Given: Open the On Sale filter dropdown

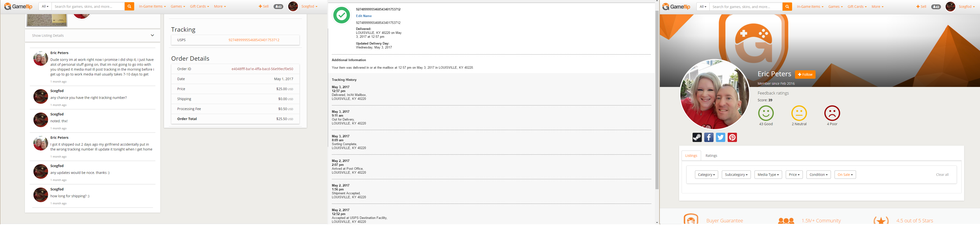Looking at the screenshot, I should point(845,175).
